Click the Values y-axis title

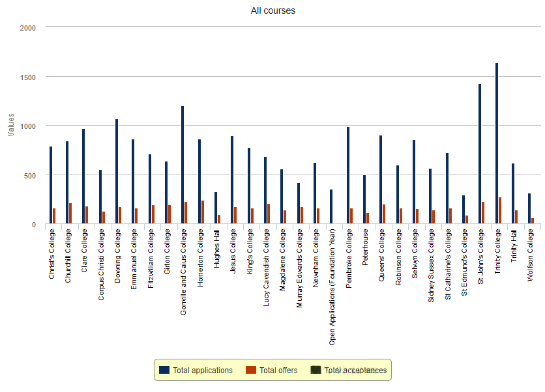click(x=10, y=125)
